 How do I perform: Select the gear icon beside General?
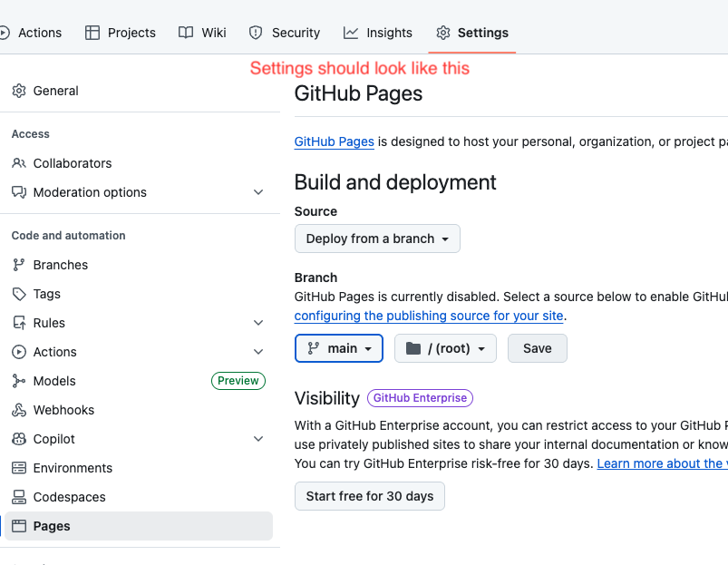[x=19, y=91]
